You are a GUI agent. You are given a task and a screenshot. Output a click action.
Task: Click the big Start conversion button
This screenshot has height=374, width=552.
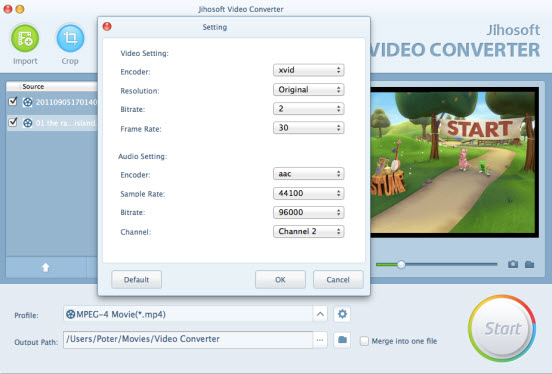[502, 328]
